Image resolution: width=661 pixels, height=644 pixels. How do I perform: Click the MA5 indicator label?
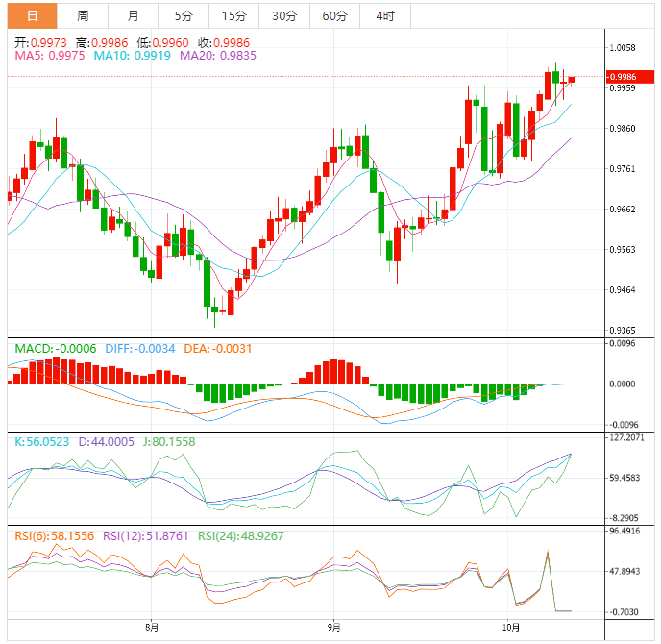[x=49, y=56]
